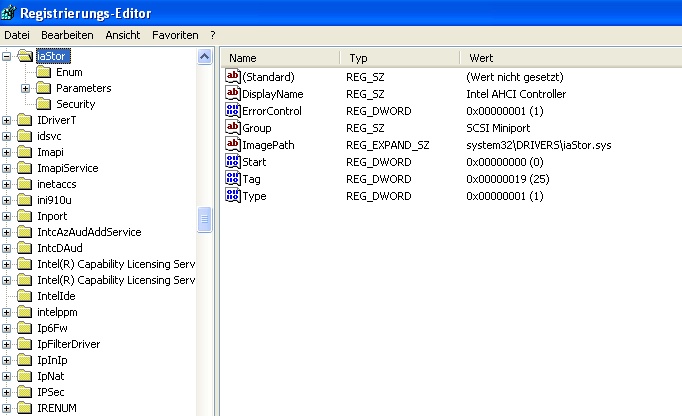Select the Start value name
Screen dimensions: 682x416
(x=254, y=162)
